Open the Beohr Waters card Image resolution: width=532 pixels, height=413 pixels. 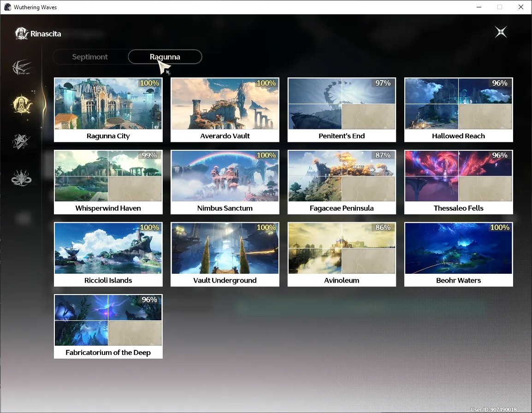(x=458, y=254)
